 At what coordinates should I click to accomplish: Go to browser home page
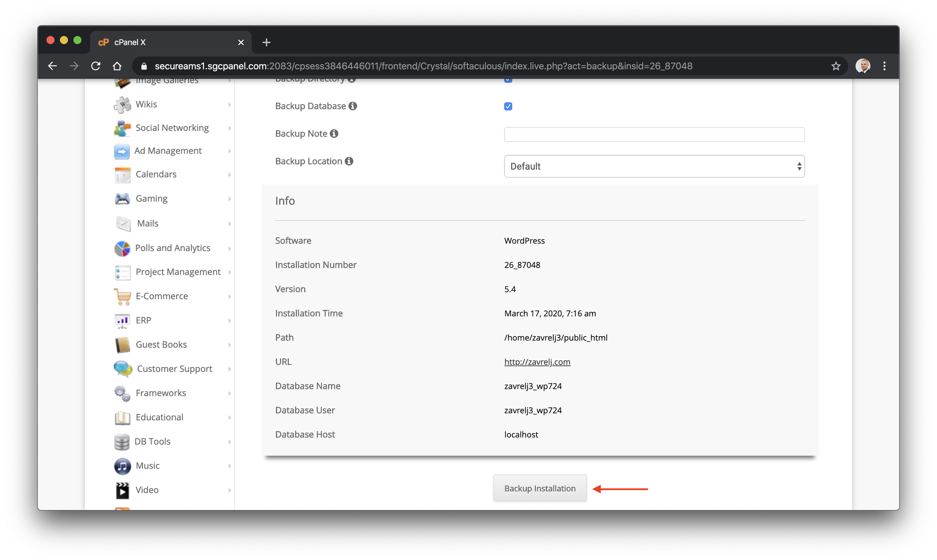[x=117, y=66]
